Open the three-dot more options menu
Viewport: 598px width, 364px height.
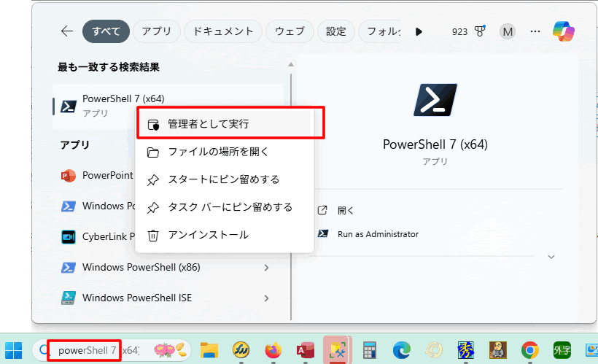[535, 31]
